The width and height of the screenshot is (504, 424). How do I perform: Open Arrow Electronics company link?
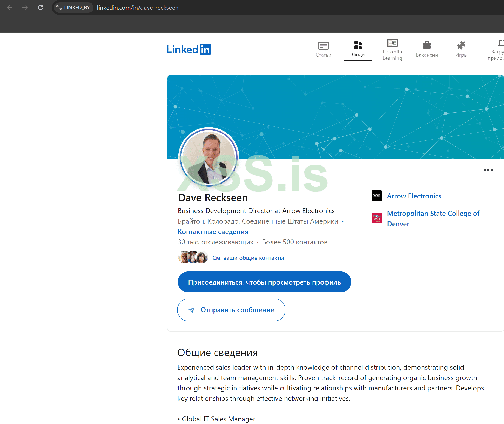pyautogui.click(x=414, y=196)
